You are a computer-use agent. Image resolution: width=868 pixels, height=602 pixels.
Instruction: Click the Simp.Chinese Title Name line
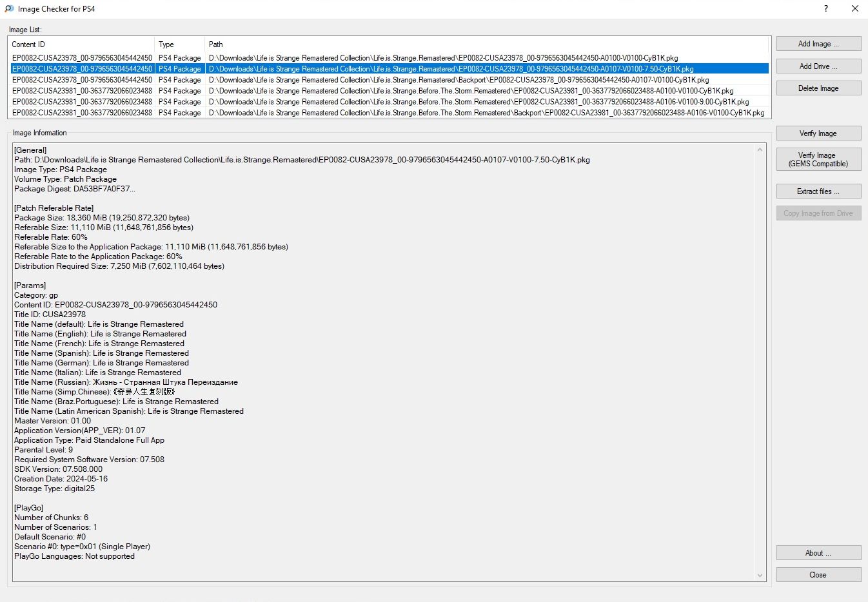pyautogui.click(x=95, y=392)
